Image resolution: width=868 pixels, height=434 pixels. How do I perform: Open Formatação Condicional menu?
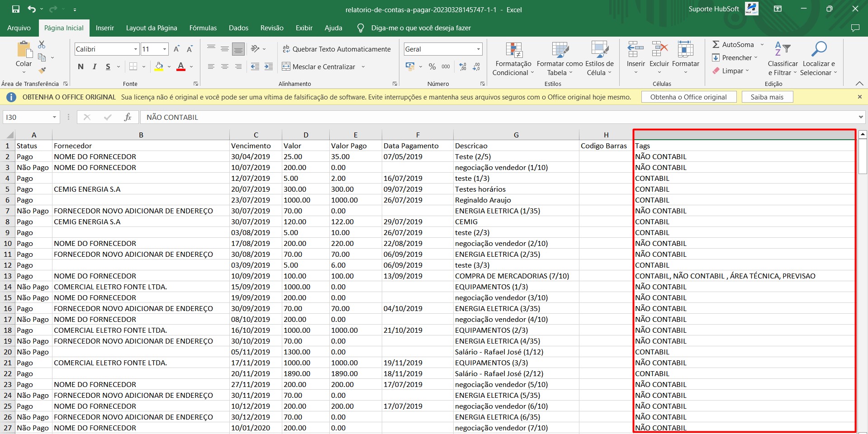point(513,59)
